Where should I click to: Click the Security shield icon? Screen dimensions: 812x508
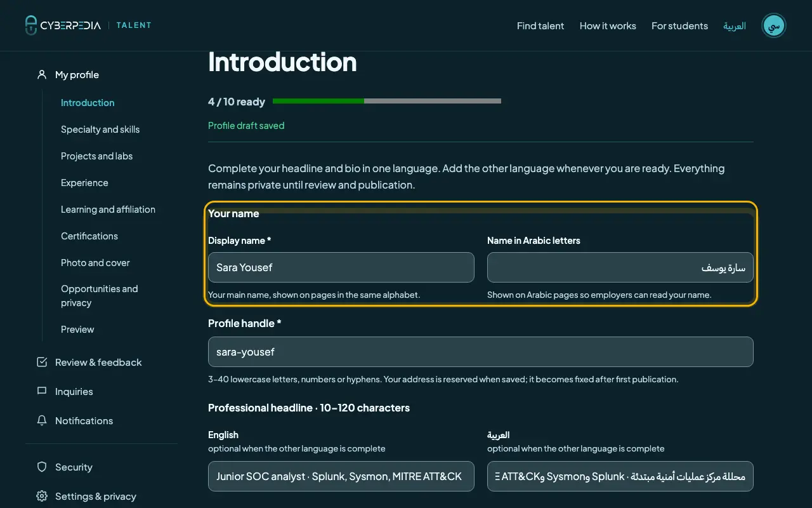42,467
